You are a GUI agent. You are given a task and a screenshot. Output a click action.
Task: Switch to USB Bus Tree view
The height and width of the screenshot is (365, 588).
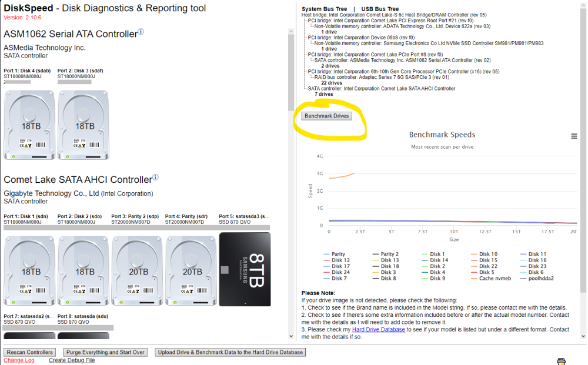[380, 9]
